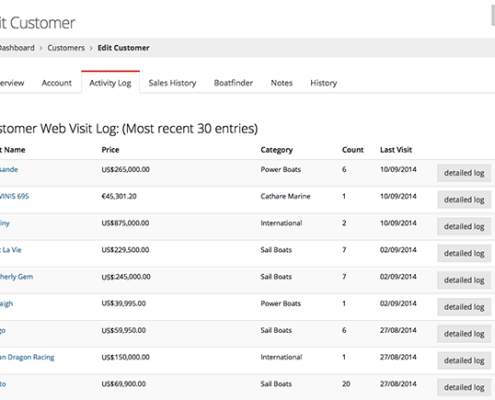Select the price US$229,500.00
495x400 pixels.
pos(125,250)
